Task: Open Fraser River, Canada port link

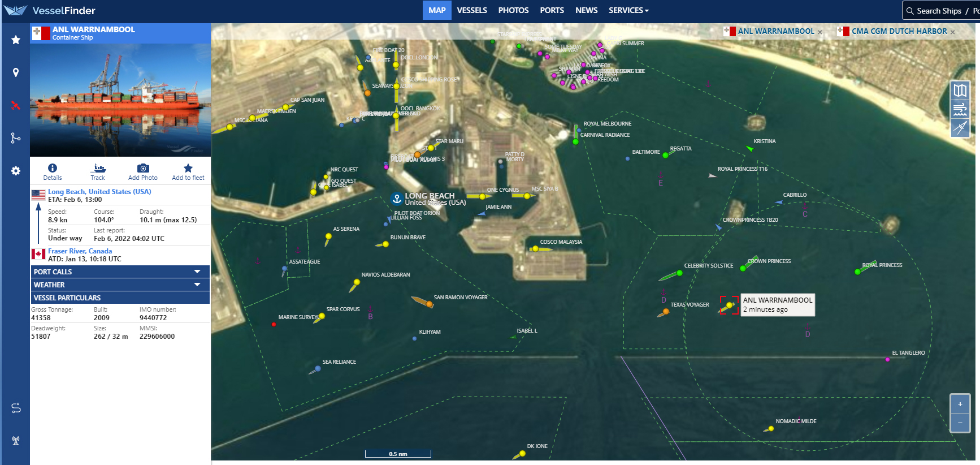Action: tap(80, 251)
